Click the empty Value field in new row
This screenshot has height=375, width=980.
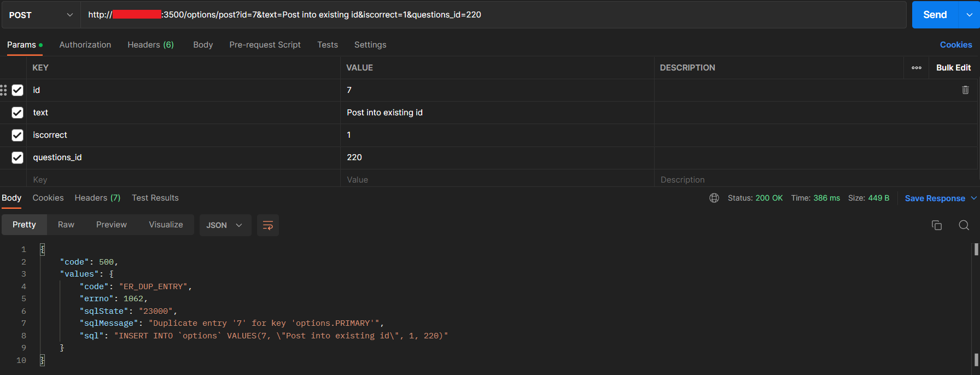[497, 179]
